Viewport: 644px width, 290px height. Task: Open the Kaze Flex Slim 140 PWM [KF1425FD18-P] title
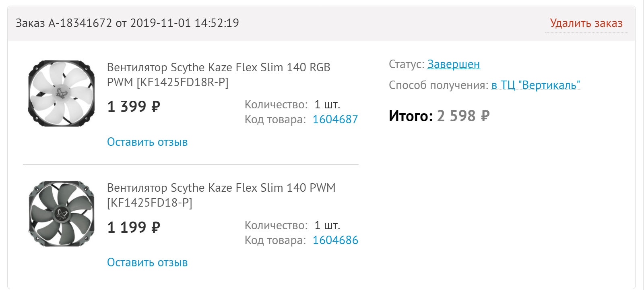pos(221,195)
